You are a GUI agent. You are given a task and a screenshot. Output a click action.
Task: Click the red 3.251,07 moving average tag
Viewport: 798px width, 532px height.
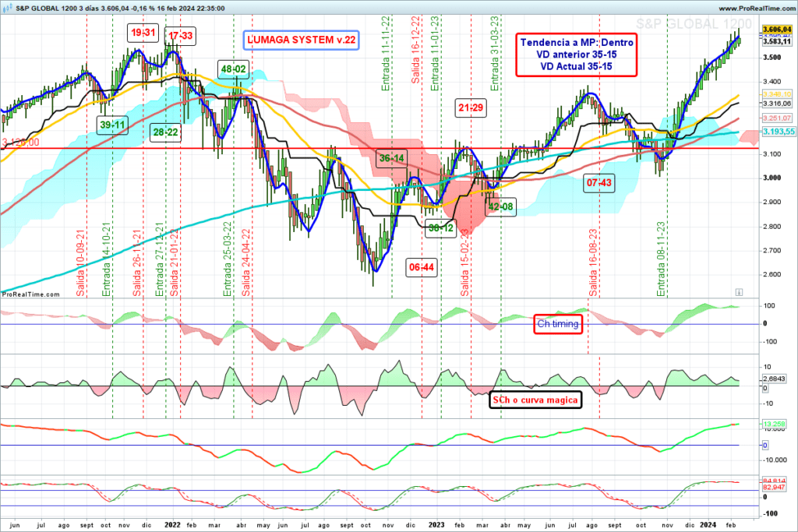[x=777, y=118]
